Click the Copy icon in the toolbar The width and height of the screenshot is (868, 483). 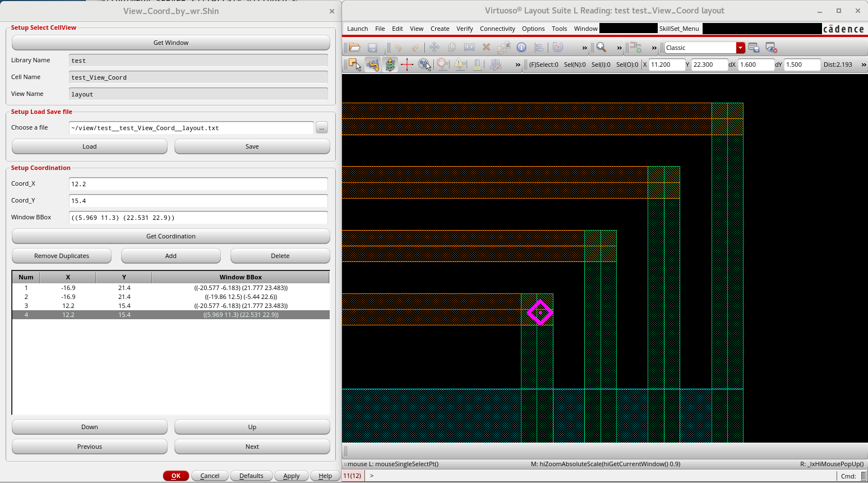point(452,48)
